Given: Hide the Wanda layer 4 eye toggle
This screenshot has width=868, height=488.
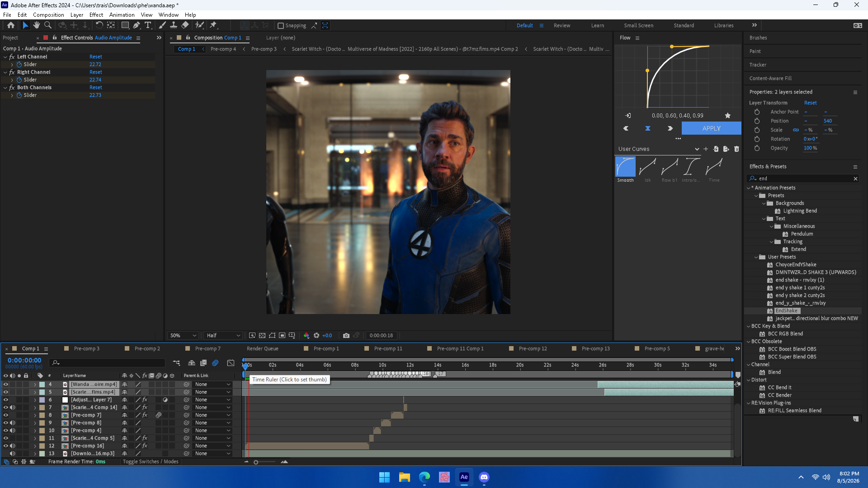Looking at the screenshot, I should (x=6, y=385).
